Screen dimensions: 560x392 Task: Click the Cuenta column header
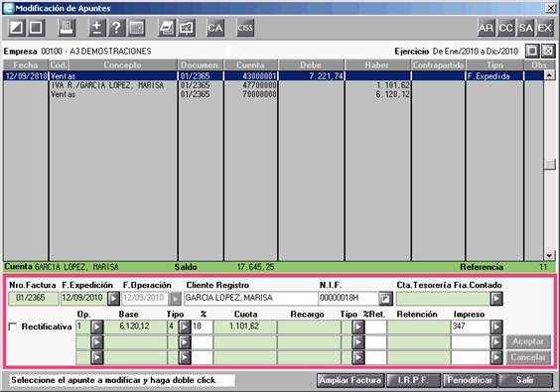pyautogui.click(x=251, y=65)
